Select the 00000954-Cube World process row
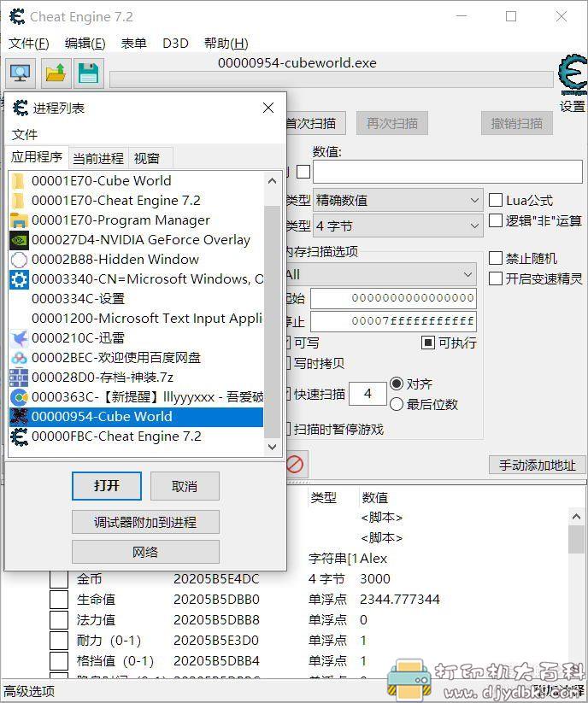Viewport: 588px width, 703px height. coord(137,417)
